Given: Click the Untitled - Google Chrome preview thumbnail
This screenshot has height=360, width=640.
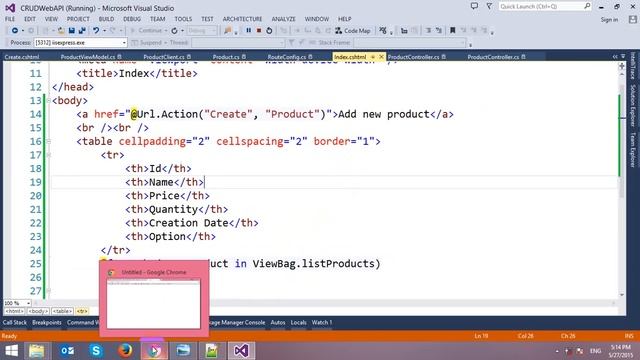Looking at the screenshot, I should tap(154, 303).
